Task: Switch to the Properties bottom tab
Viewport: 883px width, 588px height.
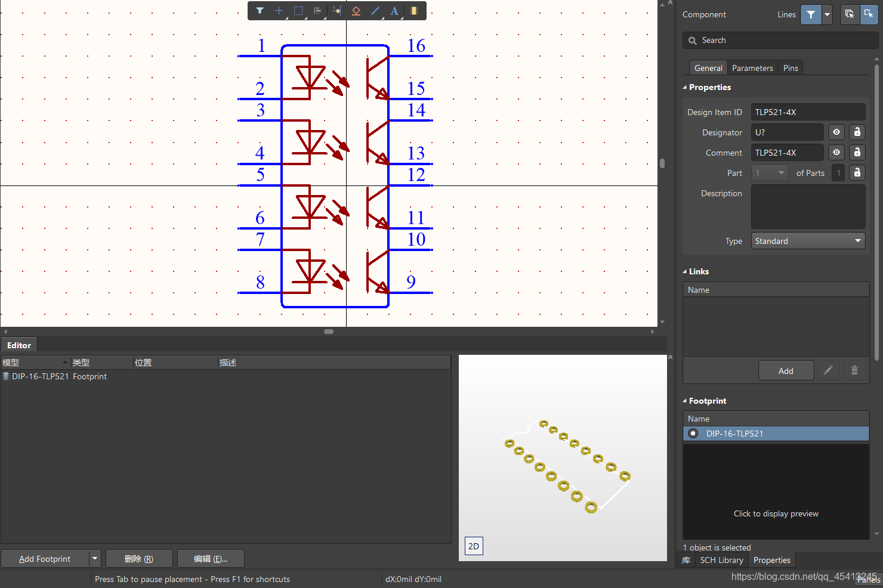Action: (771, 560)
